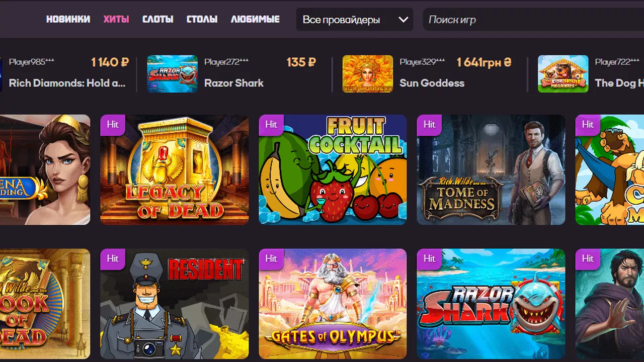Expand the Все провайдеры dropdown arrow

tap(403, 20)
